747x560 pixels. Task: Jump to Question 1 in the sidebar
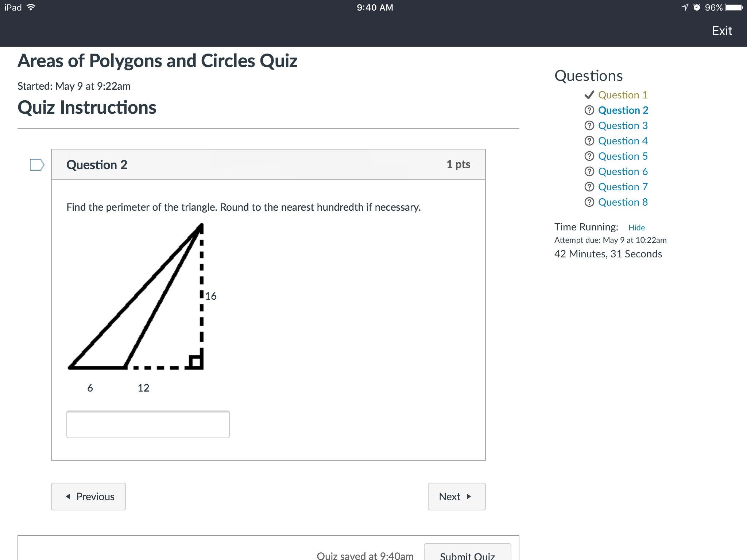(623, 95)
